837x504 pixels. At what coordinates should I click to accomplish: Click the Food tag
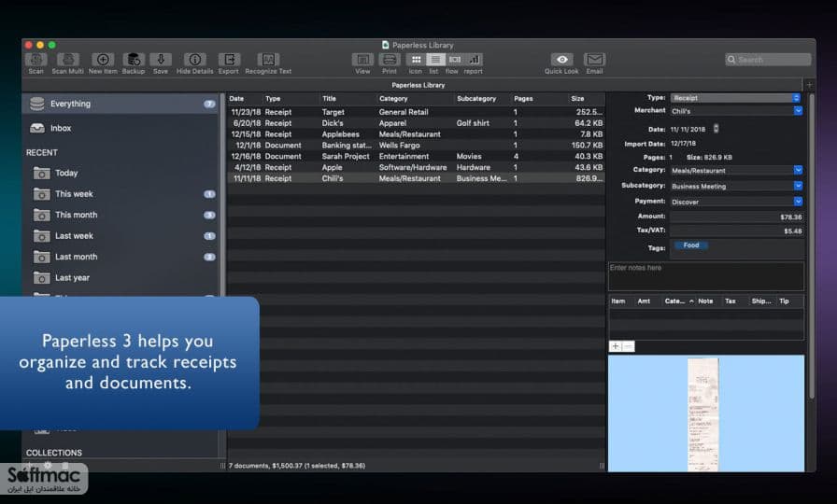tap(690, 245)
